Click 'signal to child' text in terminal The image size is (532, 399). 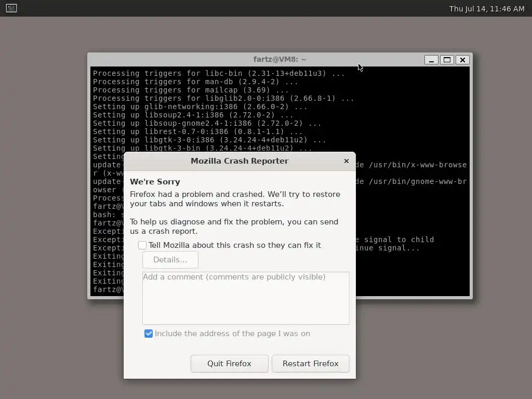click(x=399, y=240)
